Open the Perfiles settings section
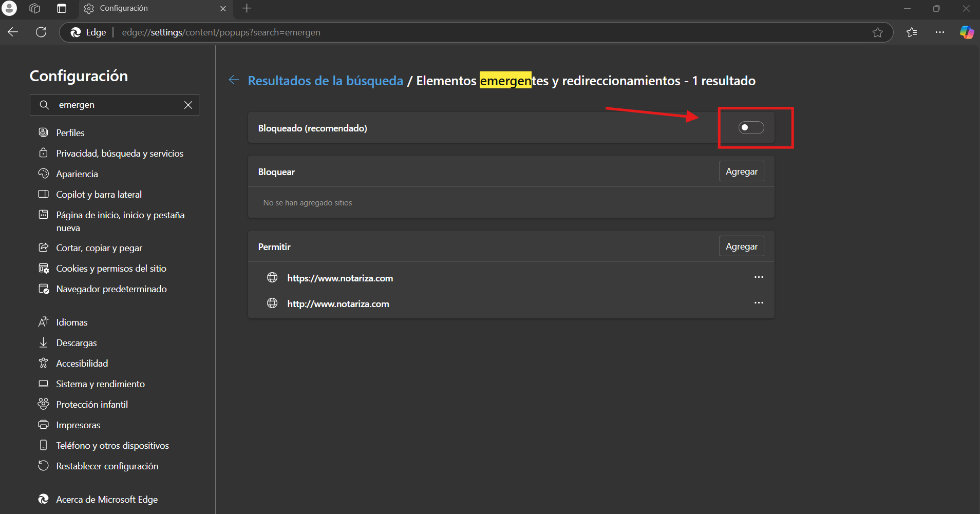980x514 pixels. pos(70,132)
